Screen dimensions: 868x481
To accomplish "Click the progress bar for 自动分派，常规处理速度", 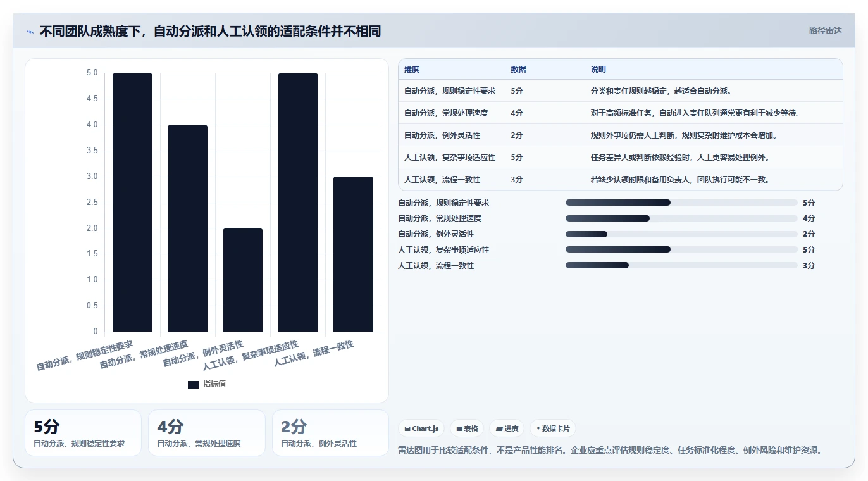I will [x=681, y=218].
